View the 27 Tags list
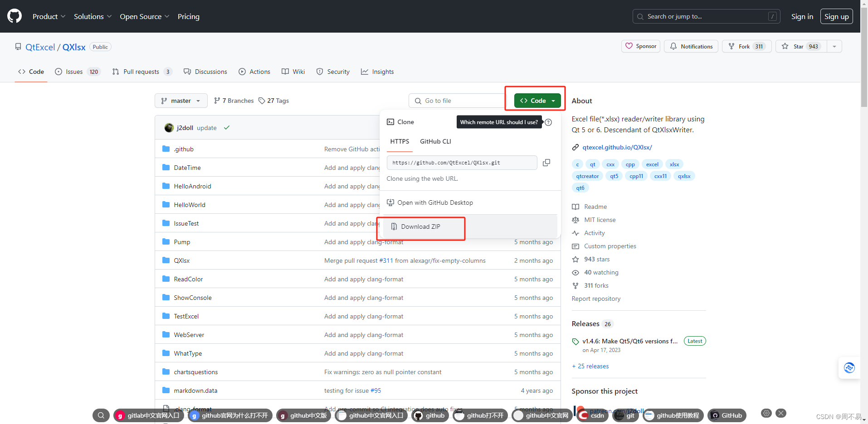868x424 pixels. (x=273, y=101)
